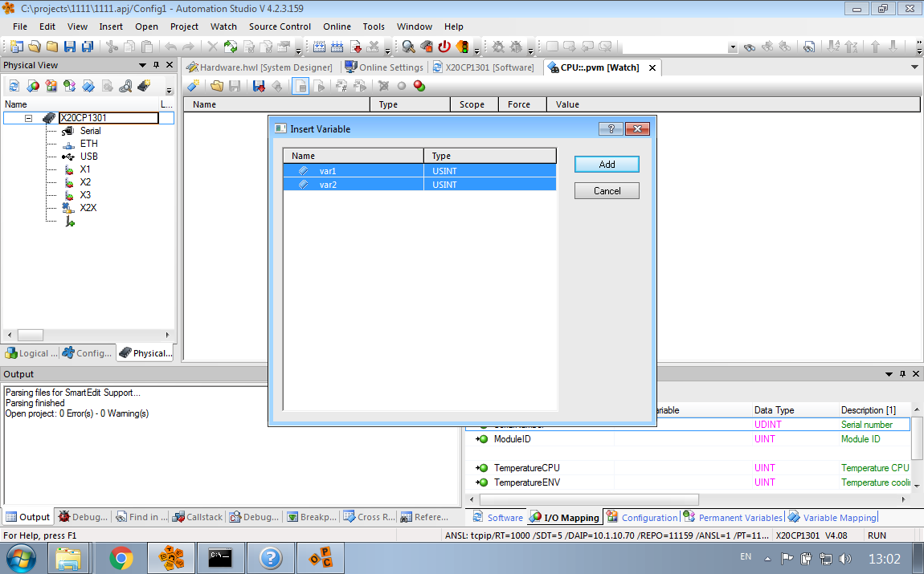Click the Save All double-floppy icon
This screenshot has width=924, height=574.
pyautogui.click(x=88, y=47)
